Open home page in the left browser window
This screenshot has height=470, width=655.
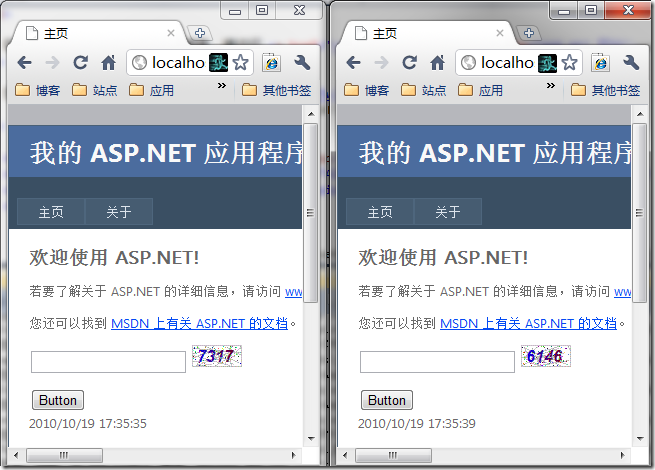coord(108,63)
